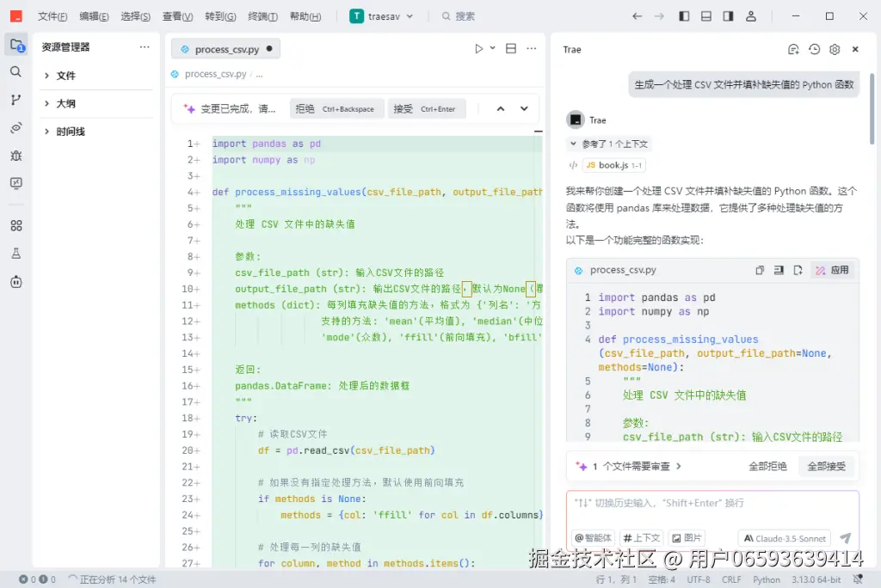Toggle the left sidebar visibility
The width and height of the screenshot is (881, 588).
click(684, 16)
